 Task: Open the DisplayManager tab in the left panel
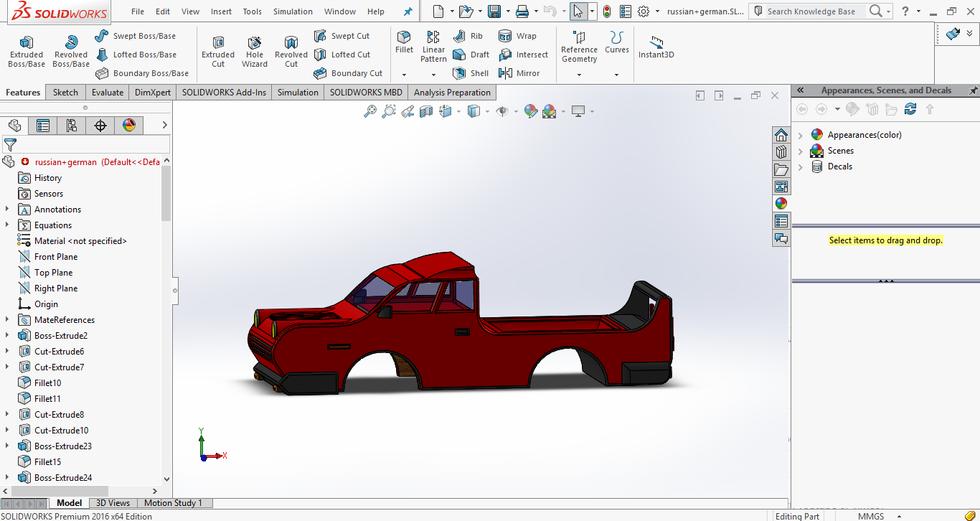pos(129,126)
